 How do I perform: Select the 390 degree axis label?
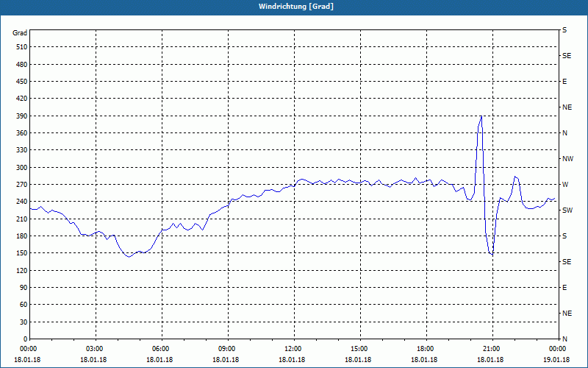pyautogui.click(x=22, y=116)
